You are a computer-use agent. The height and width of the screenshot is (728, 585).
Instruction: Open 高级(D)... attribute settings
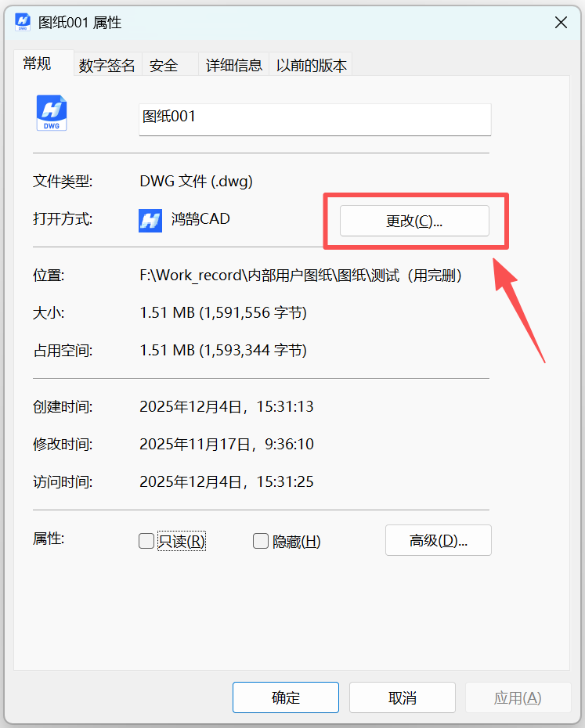coord(439,540)
